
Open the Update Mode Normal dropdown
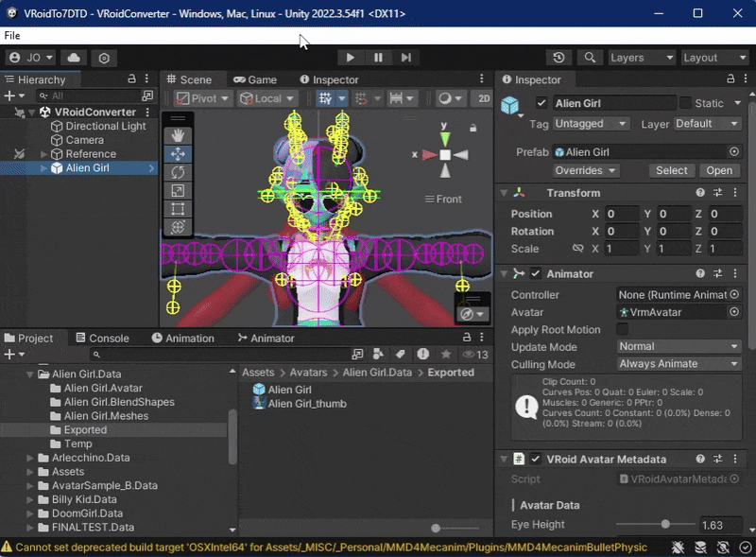point(679,346)
